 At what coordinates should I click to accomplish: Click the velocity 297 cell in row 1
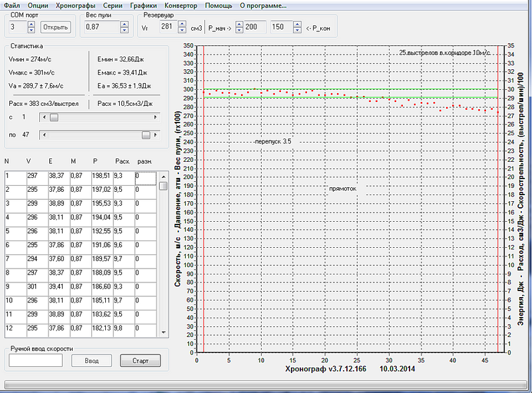(x=37, y=178)
